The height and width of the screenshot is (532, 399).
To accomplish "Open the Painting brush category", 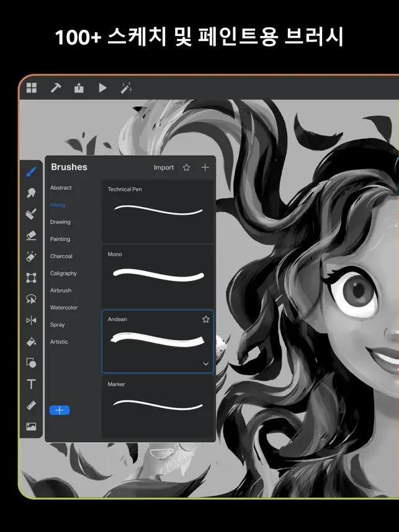I will pos(60,239).
